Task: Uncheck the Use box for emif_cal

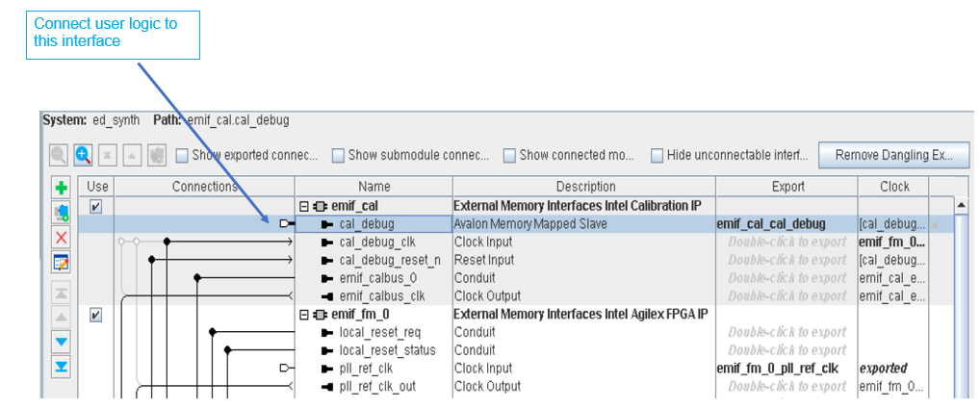Action: coord(95,206)
